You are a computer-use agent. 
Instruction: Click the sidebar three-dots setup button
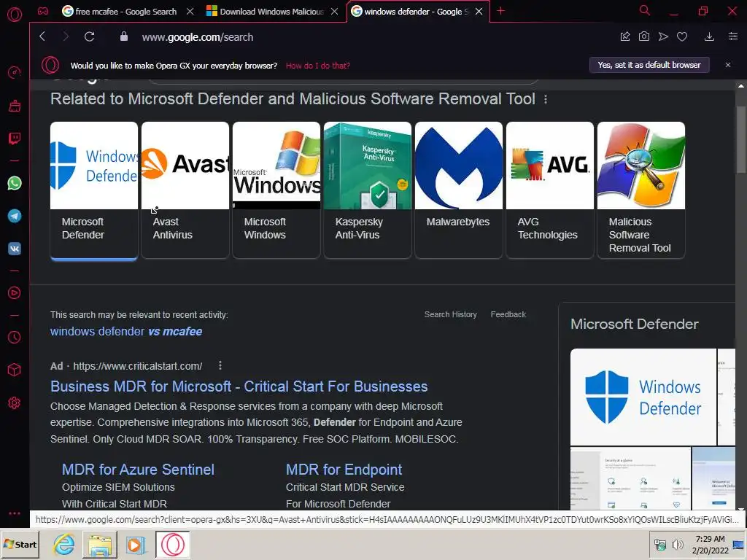(15, 513)
